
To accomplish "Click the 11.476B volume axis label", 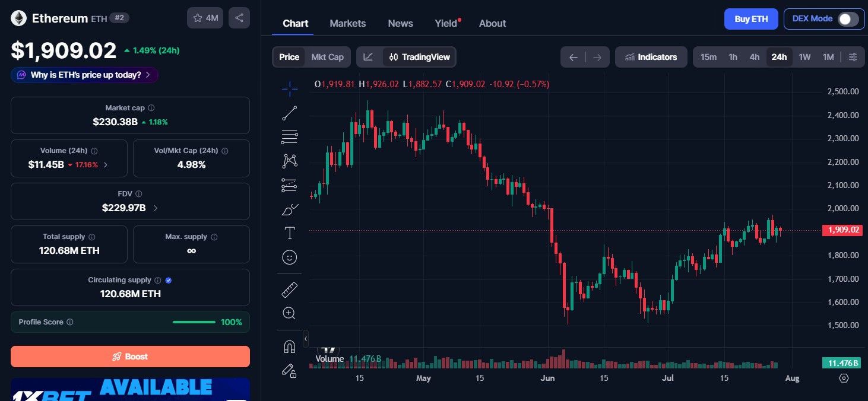I will (842, 362).
